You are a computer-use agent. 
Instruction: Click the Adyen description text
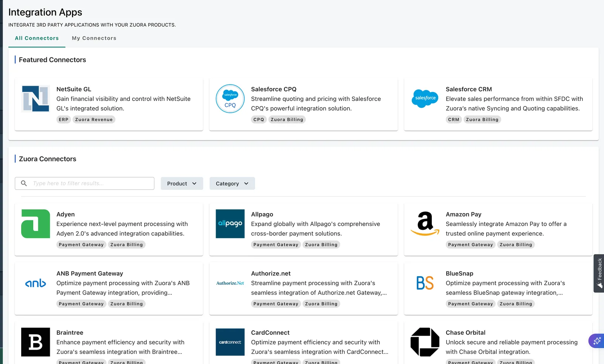click(x=122, y=229)
